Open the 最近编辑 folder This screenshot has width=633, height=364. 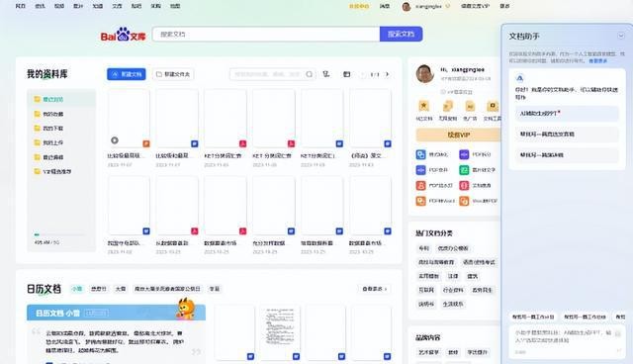pyautogui.click(x=48, y=157)
